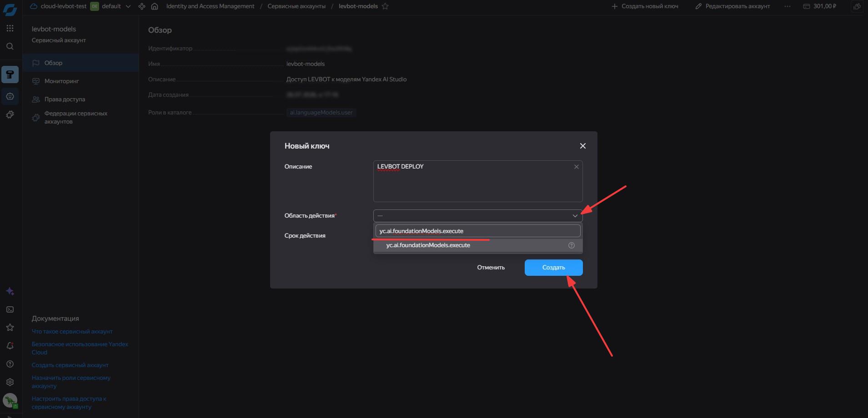The width and height of the screenshot is (868, 418).
Task: Open the chip service rail icon
Action: pyautogui.click(x=10, y=115)
